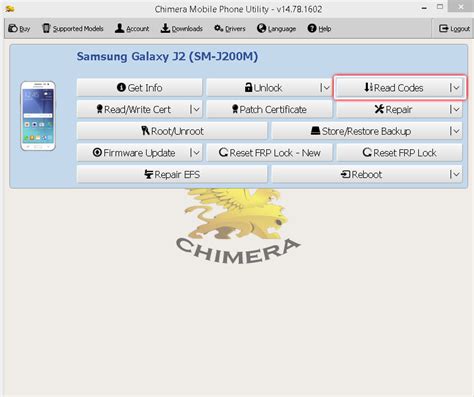
Task: Open Supported Models list
Action: click(73, 29)
